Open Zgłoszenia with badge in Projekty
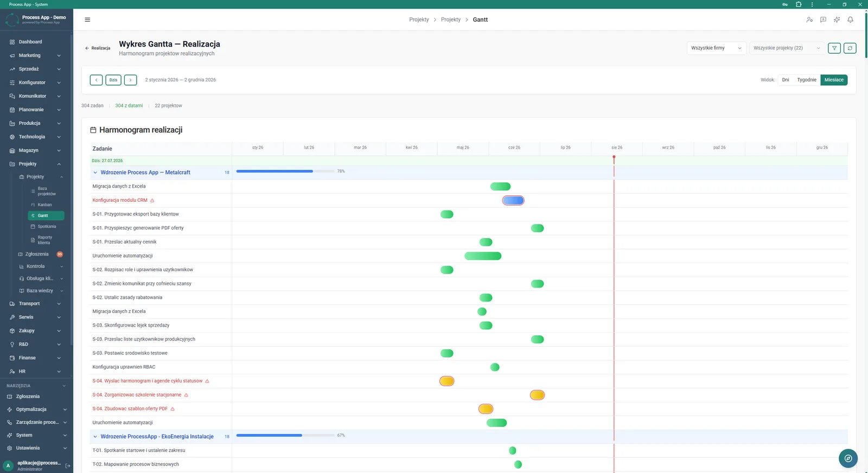 pos(40,254)
